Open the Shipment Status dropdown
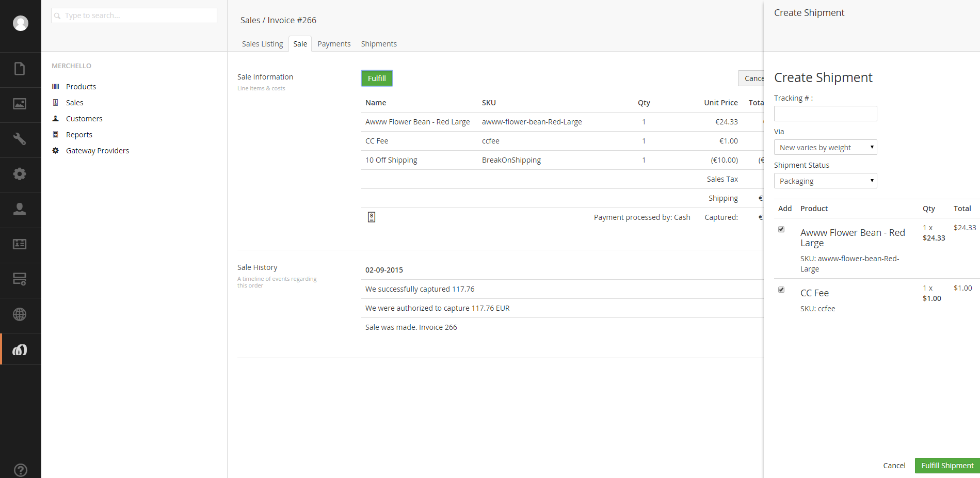This screenshot has width=980, height=478. (825, 181)
